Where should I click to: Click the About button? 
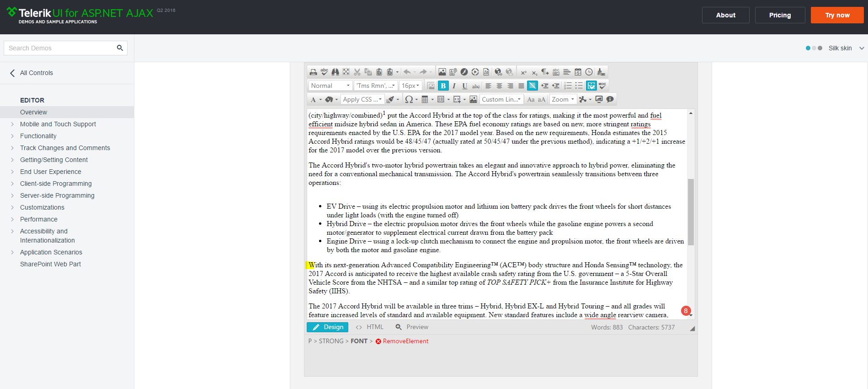pos(726,15)
